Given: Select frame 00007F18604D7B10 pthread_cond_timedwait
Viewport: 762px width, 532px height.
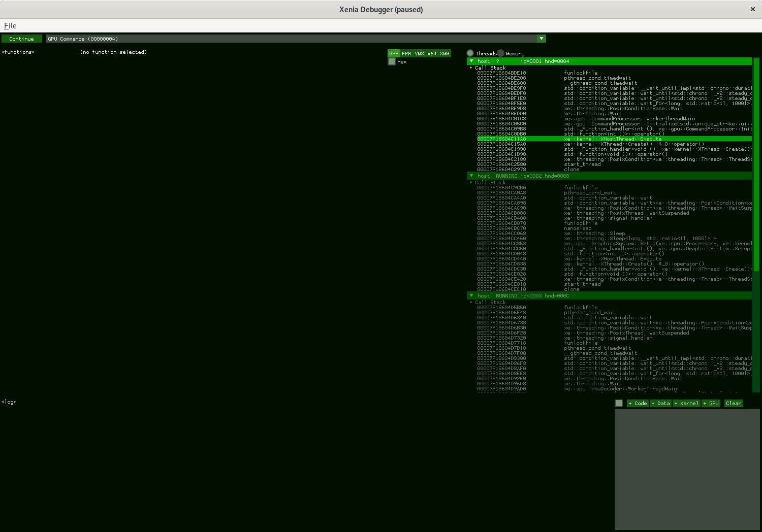Looking at the screenshot, I should pos(614,348).
